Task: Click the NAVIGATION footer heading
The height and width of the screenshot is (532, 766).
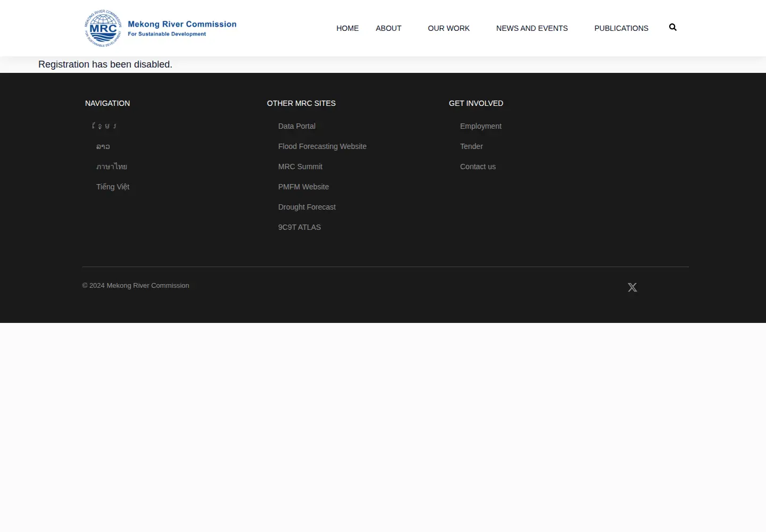Action: pyautogui.click(x=107, y=103)
